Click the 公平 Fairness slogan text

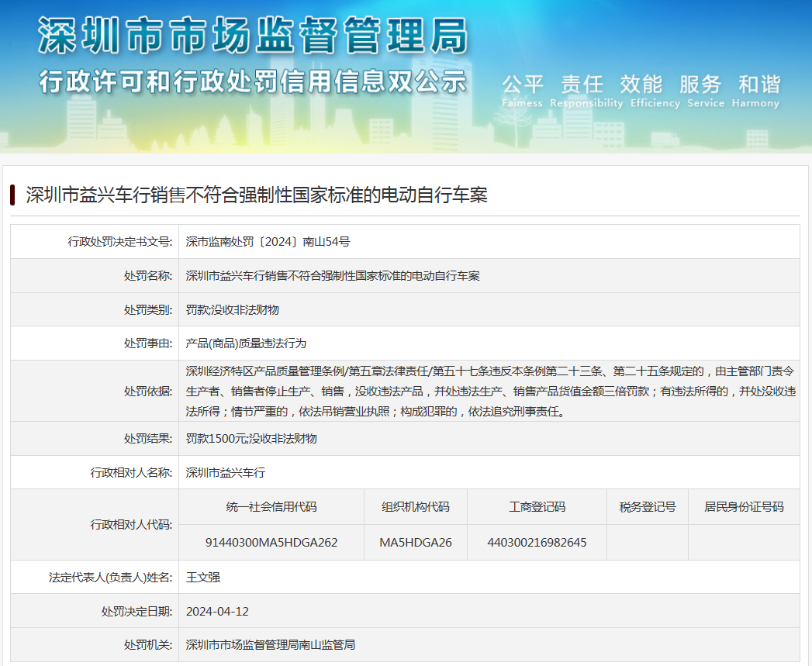click(523, 91)
